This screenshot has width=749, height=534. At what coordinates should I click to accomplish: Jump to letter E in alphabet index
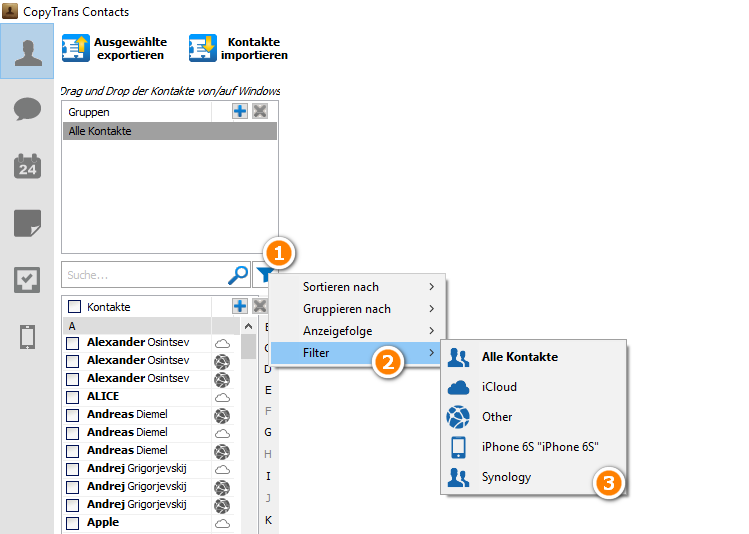[268, 390]
